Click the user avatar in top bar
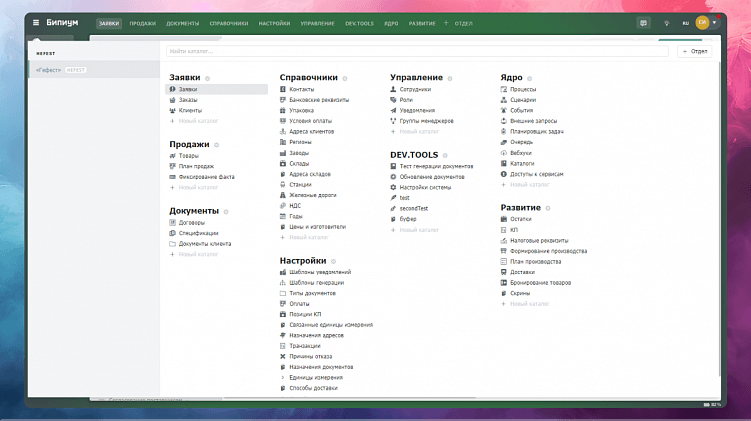The height and width of the screenshot is (421, 751). click(702, 23)
